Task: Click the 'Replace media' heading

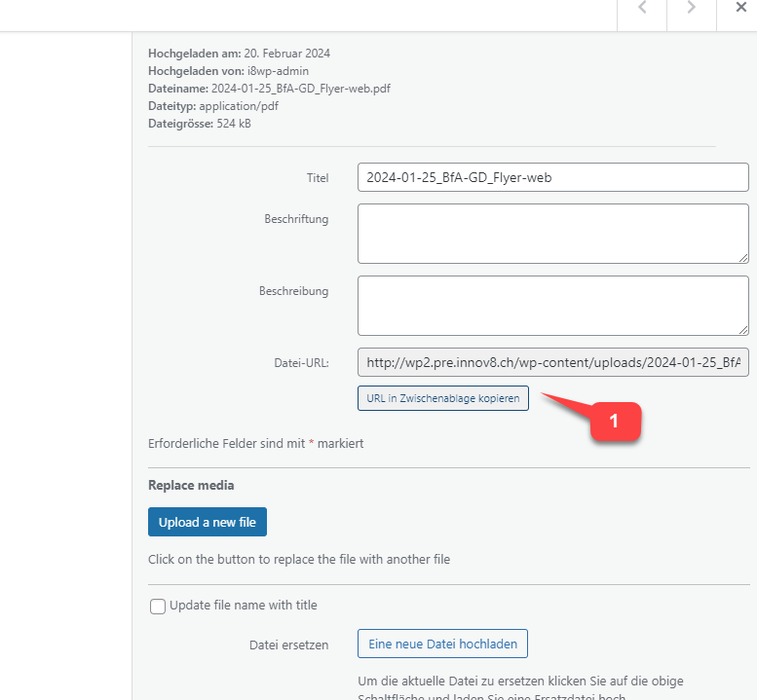Action: 191,485
